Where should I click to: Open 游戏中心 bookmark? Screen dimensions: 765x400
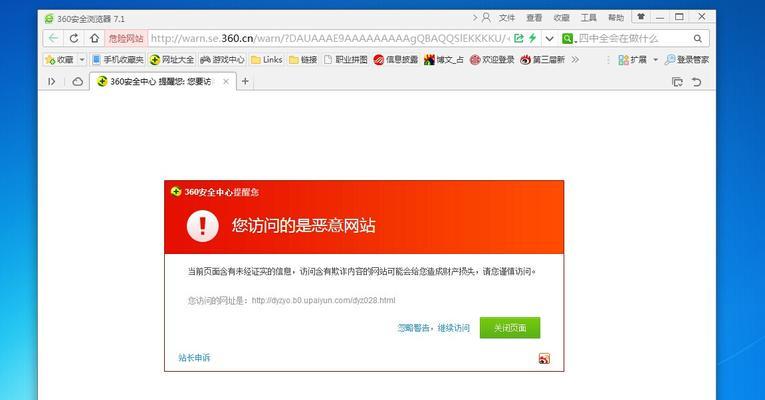click(222, 60)
